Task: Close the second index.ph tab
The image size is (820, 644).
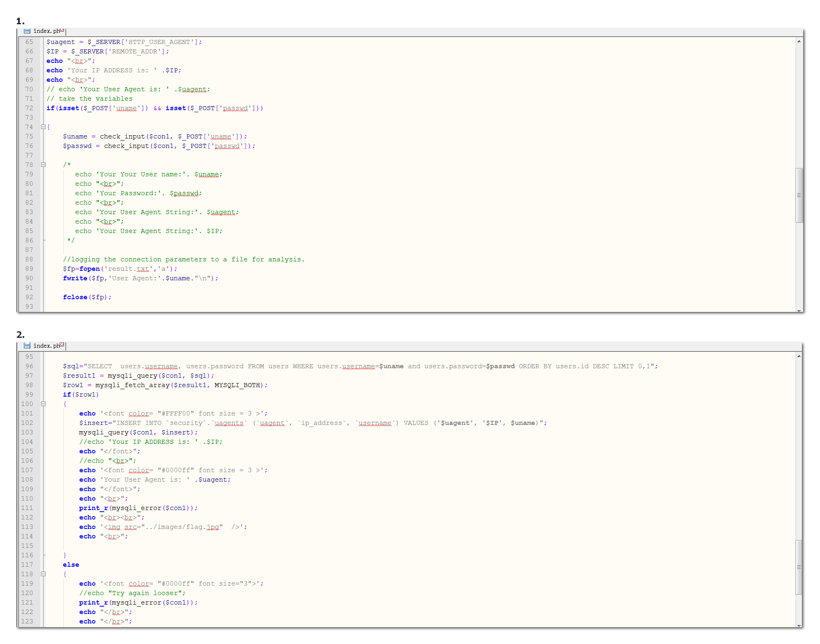Action: pos(62,344)
